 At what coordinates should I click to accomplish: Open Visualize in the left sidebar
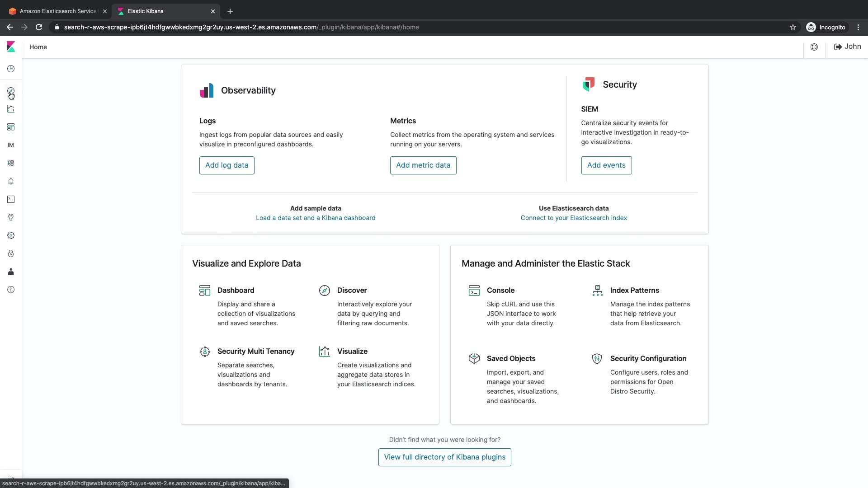coord(11,109)
